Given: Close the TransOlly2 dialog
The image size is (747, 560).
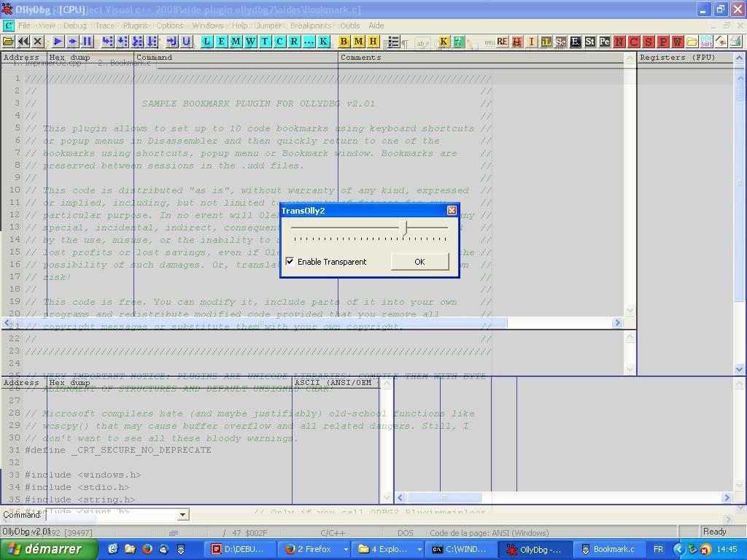Looking at the screenshot, I should [452, 211].
